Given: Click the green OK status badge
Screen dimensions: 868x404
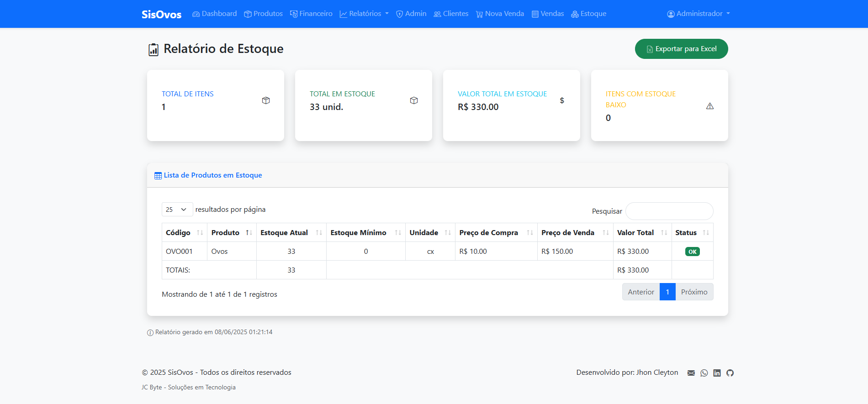Looking at the screenshot, I should (692, 252).
